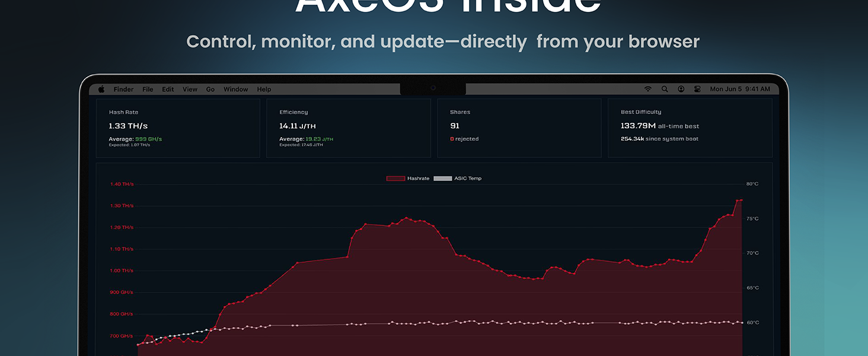Click the red Hashrate legend swatch
This screenshot has height=356, width=868.
point(395,179)
